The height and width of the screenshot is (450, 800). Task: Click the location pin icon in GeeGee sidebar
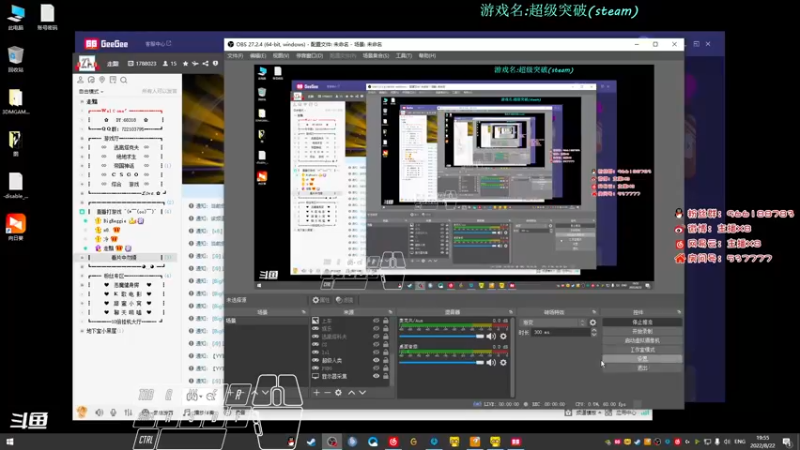[102, 80]
